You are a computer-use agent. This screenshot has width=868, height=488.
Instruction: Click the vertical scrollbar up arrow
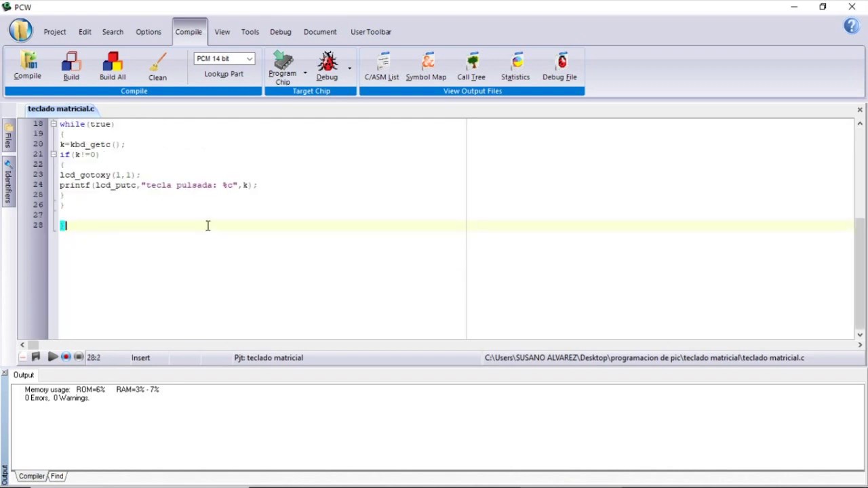[860, 124]
